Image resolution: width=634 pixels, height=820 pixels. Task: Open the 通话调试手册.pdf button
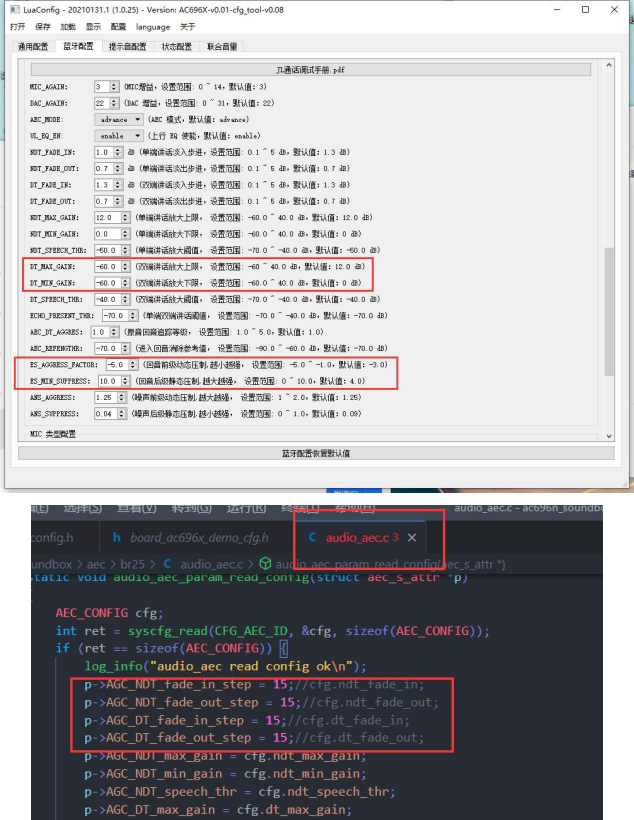(311, 70)
